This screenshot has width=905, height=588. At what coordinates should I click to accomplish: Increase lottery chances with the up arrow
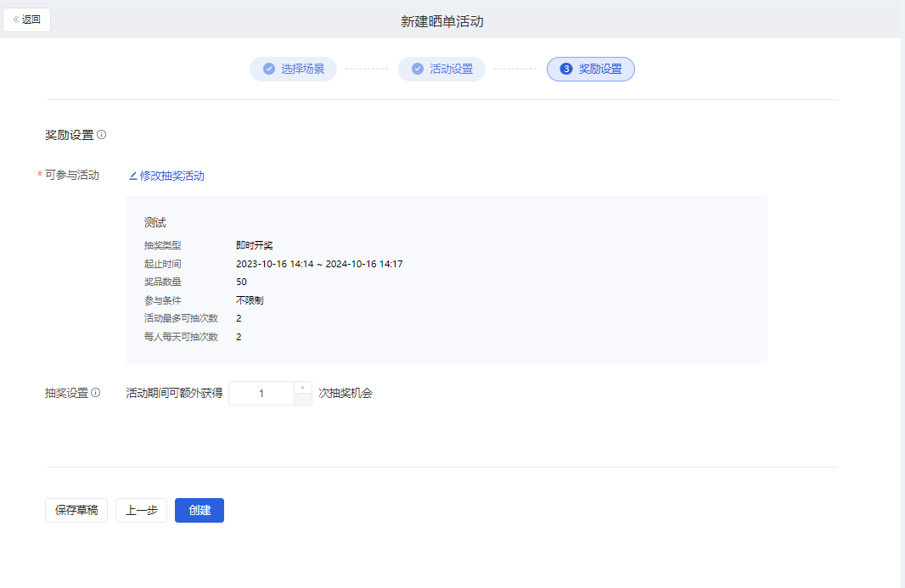pyautogui.click(x=303, y=387)
